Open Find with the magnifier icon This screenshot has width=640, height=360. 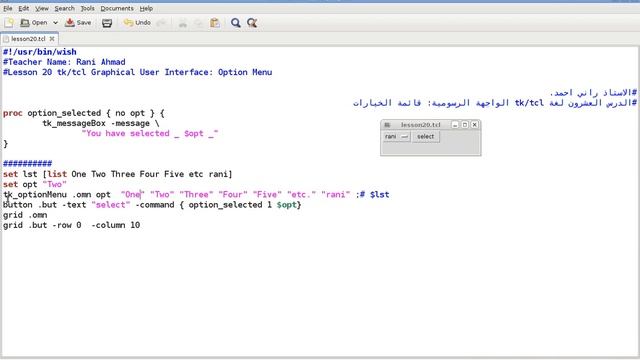236,23
